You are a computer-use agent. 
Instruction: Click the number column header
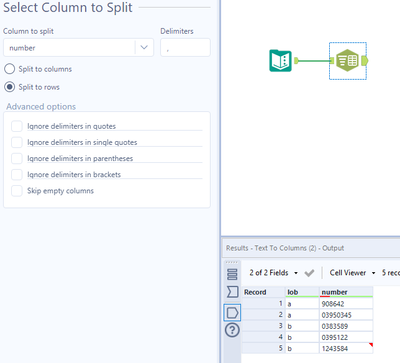point(346,292)
